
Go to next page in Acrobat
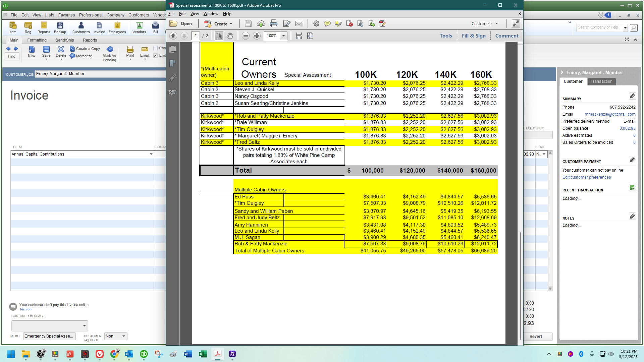click(x=184, y=36)
